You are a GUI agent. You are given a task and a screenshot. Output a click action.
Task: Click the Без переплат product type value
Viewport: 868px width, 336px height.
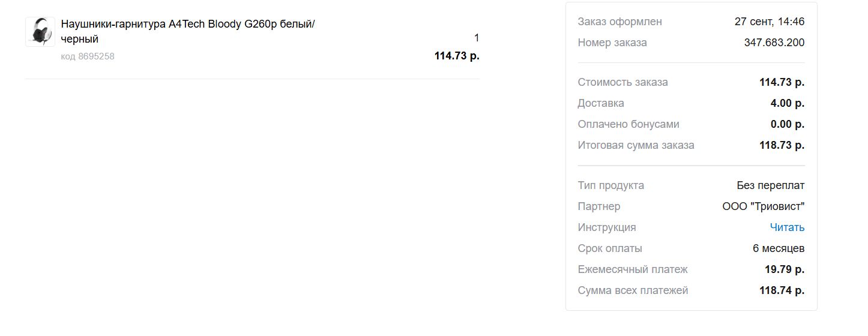click(x=771, y=185)
